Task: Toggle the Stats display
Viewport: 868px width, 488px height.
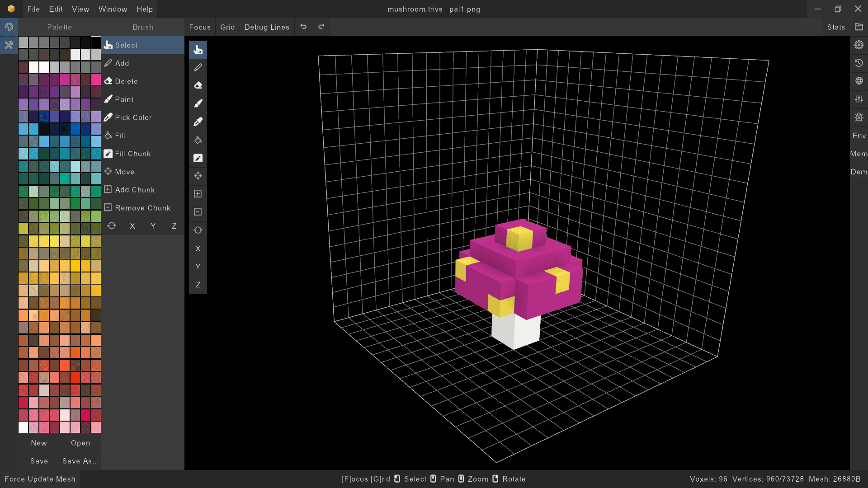Action: click(x=835, y=27)
